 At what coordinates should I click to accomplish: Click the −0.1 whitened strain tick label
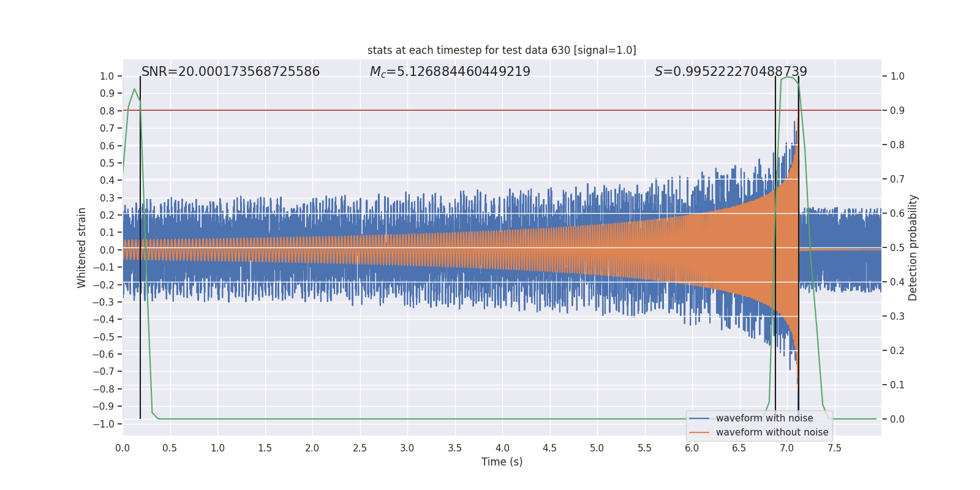(x=104, y=267)
